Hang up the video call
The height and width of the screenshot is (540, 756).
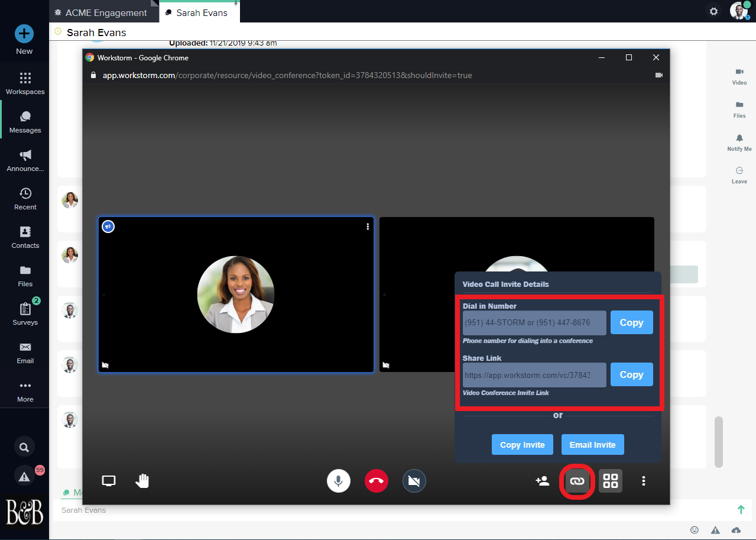377,481
